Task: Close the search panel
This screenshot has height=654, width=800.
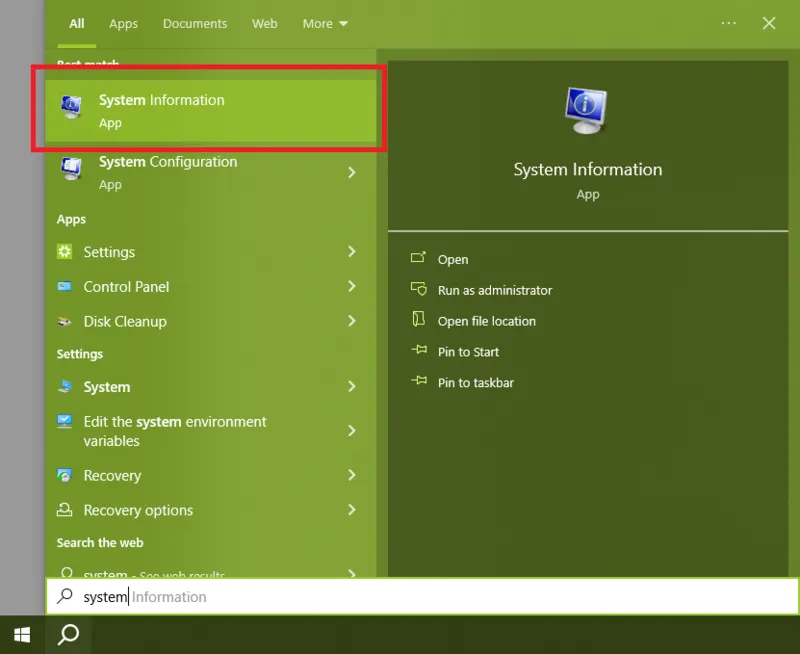Action: click(769, 23)
